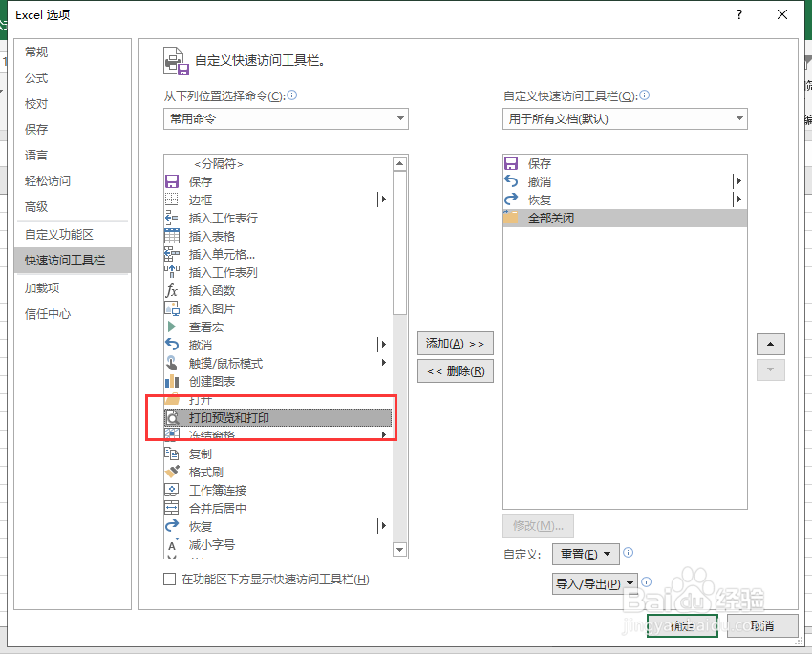The image size is (812, 654).
Task: Select the 插入函数 fx icon
Action: [171, 290]
